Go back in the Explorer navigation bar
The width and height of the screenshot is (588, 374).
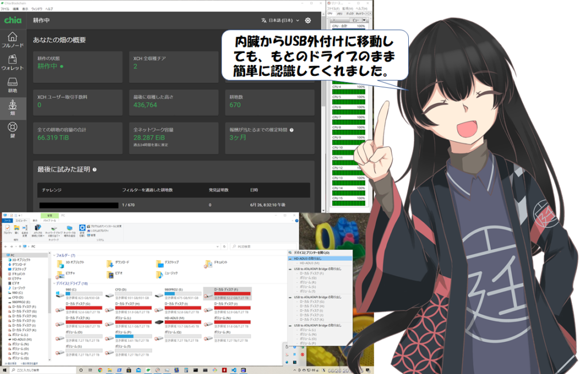[6, 246]
